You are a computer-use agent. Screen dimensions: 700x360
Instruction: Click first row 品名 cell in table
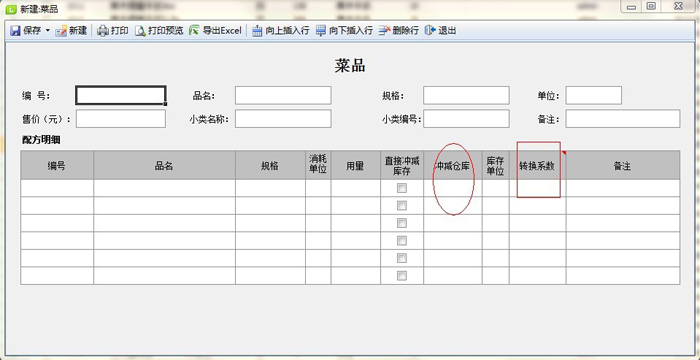click(x=164, y=188)
